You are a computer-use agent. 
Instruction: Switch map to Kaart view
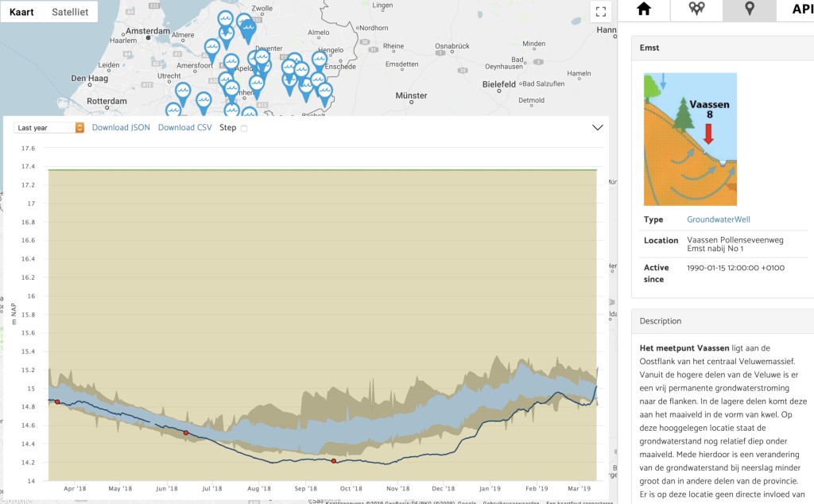pyautogui.click(x=21, y=12)
